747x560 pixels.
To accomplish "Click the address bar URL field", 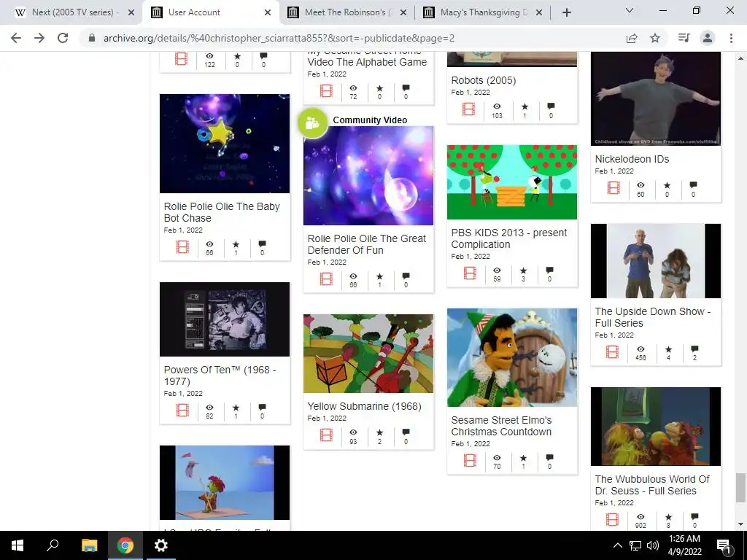I will (352, 38).
